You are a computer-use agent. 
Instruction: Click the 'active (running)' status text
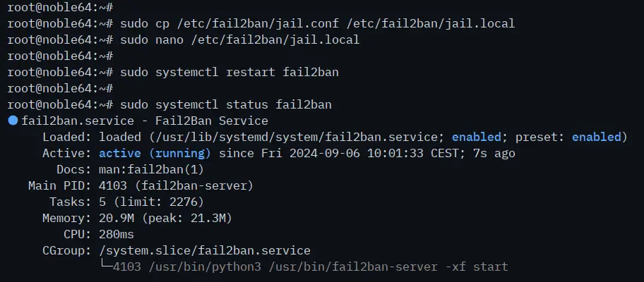pos(155,153)
